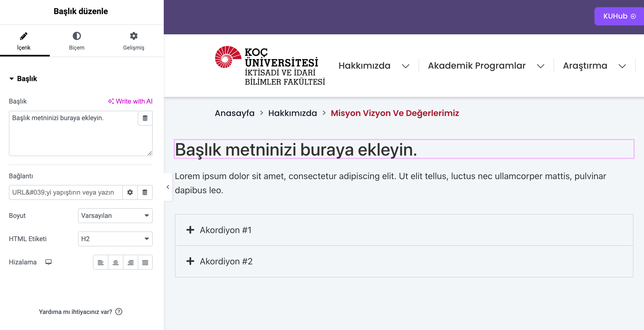This screenshot has width=644, height=330.
Task: Click dynamic tags icon in Bağlantı field
Action: (x=145, y=192)
